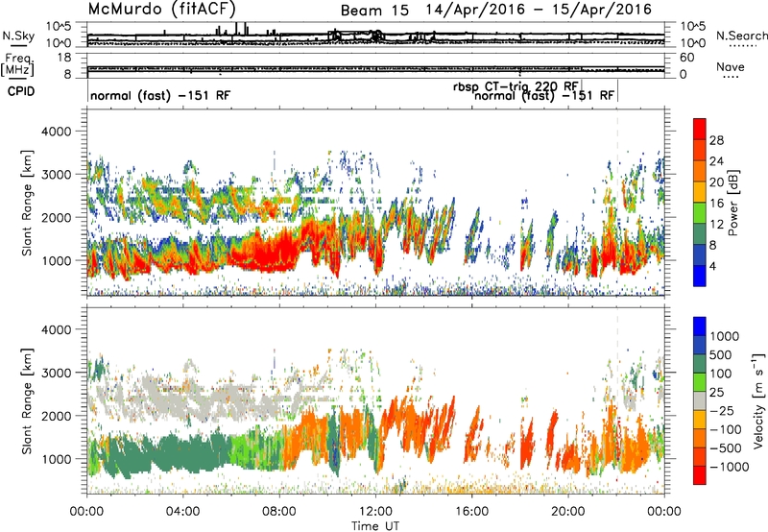
Task: Click the Velocity [m s-1] colorbar label
Action: (758, 400)
